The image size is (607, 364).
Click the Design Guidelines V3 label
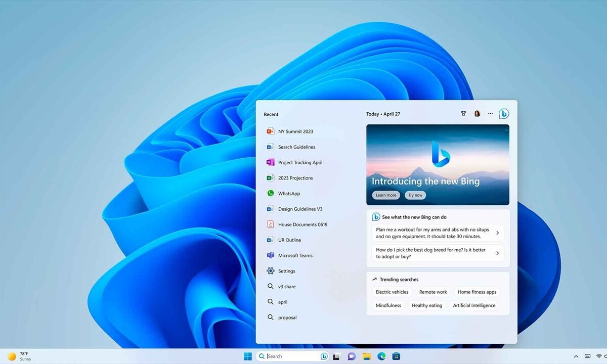[x=300, y=209]
